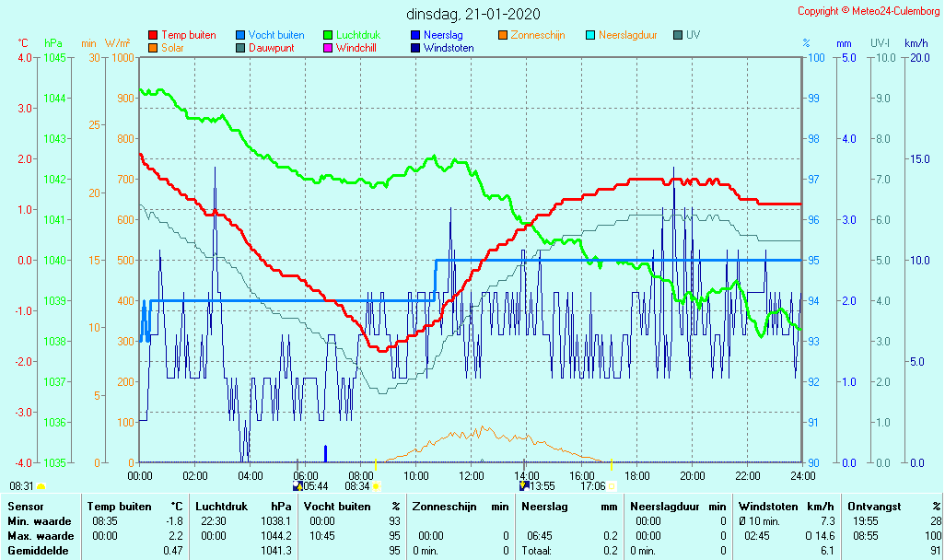Click the moon icon beside 13:55

pyautogui.click(x=524, y=485)
